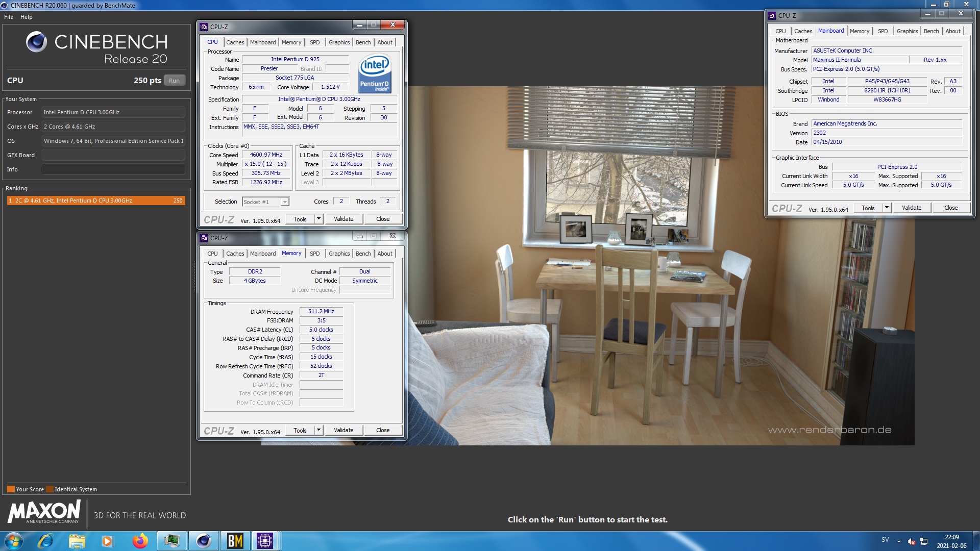Click Close button in Mainboard window
Image resolution: width=980 pixels, height=551 pixels.
(951, 208)
